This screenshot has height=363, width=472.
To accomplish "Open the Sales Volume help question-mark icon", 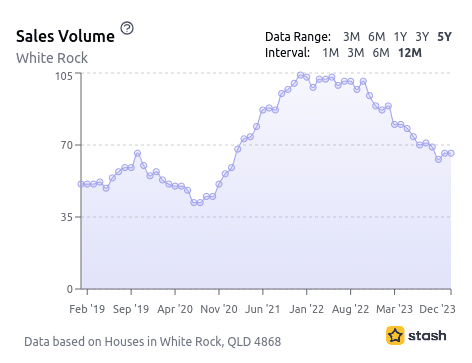I will (127, 28).
